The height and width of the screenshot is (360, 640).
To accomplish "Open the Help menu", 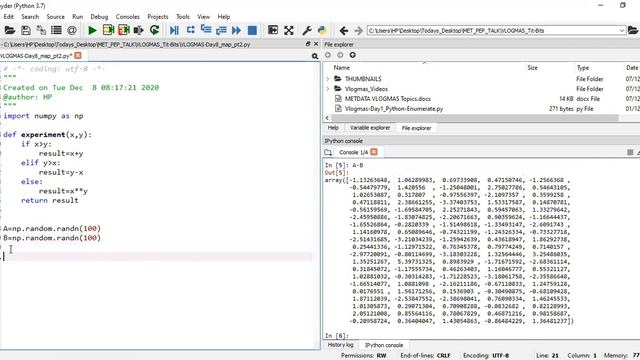I will pos(224,17).
